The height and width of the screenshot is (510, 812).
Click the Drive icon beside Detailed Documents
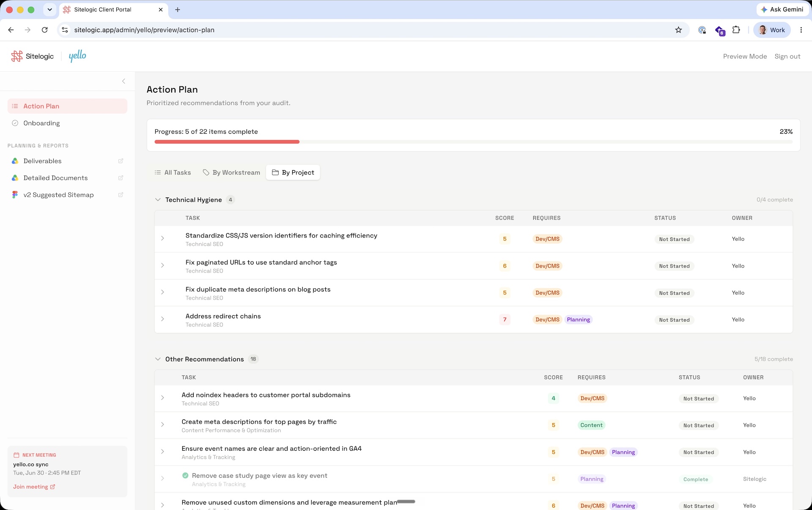tap(15, 178)
